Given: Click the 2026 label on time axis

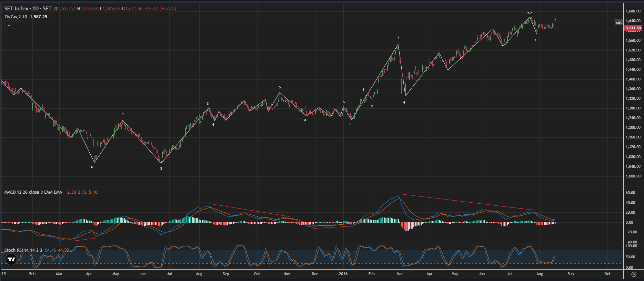Looking at the screenshot, I should click(343, 274).
